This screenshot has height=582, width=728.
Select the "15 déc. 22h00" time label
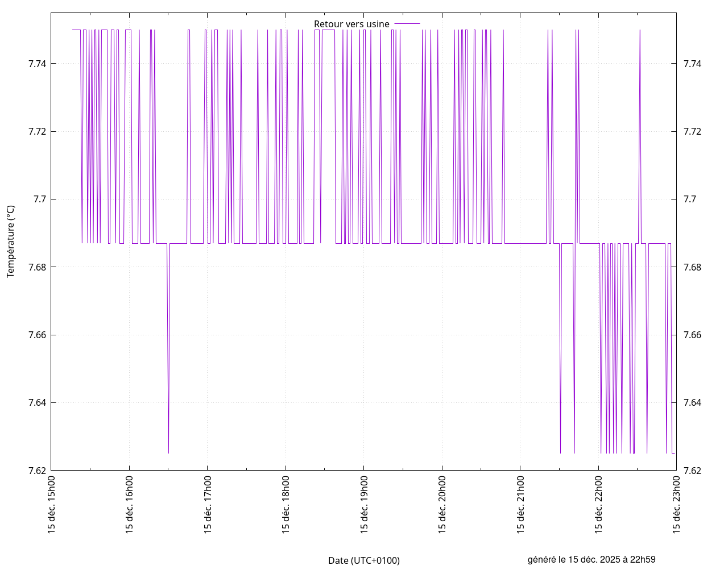tap(598, 504)
